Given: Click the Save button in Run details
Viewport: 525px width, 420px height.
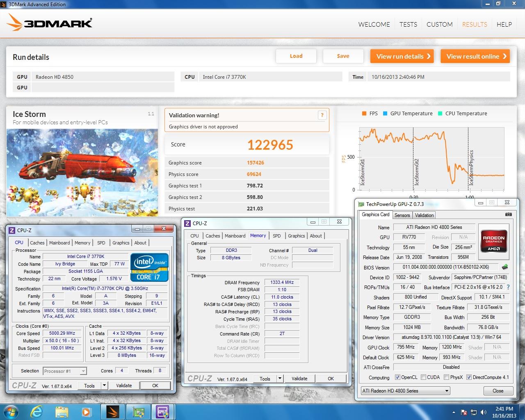Looking at the screenshot, I should (343, 56).
